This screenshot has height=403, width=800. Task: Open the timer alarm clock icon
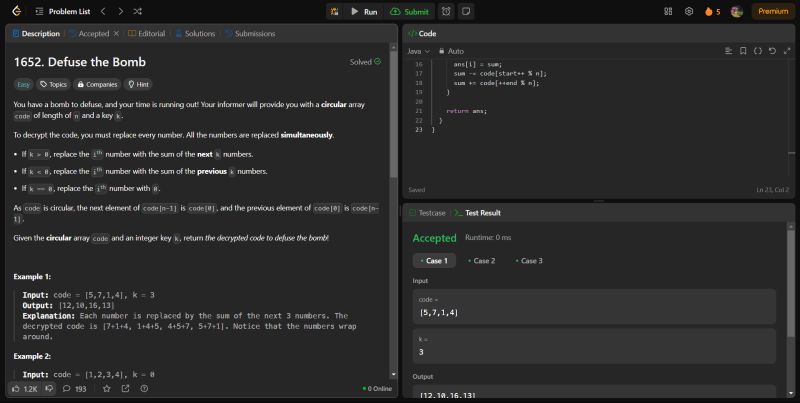[446, 12]
